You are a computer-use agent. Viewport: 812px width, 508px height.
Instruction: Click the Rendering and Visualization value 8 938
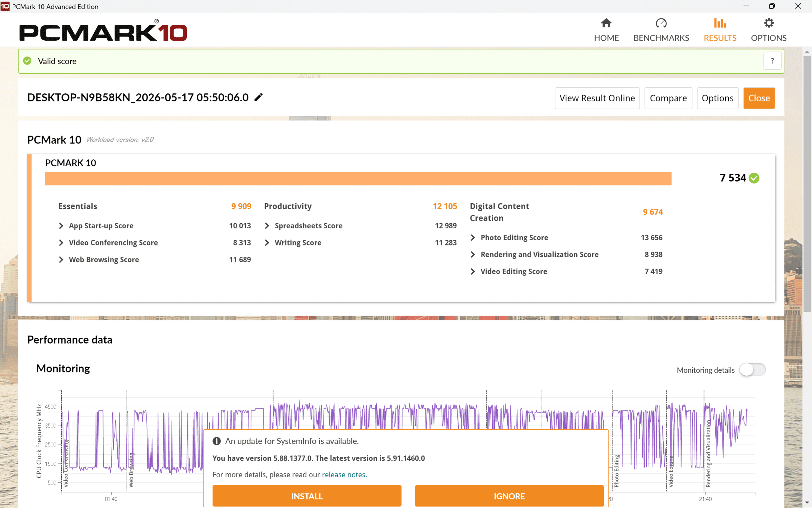click(654, 254)
